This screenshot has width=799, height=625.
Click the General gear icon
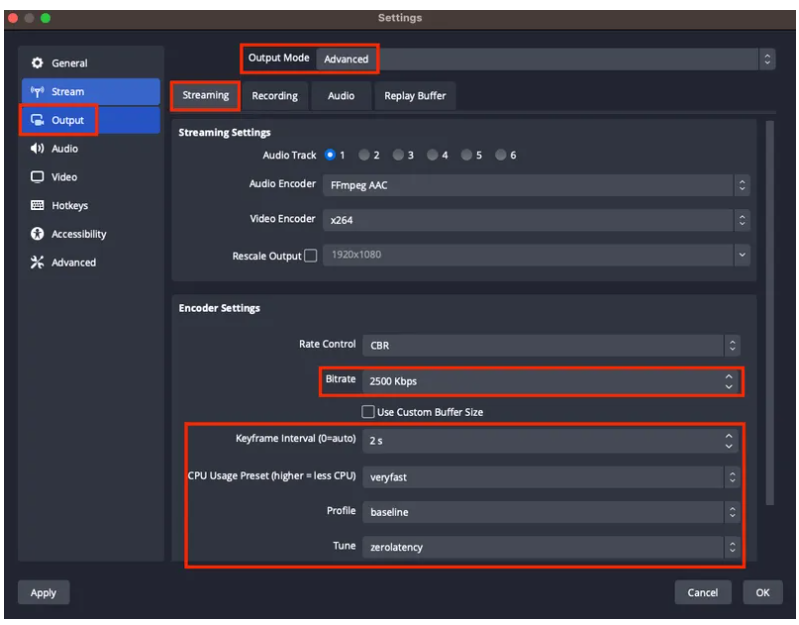pyautogui.click(x=37, y=63)
